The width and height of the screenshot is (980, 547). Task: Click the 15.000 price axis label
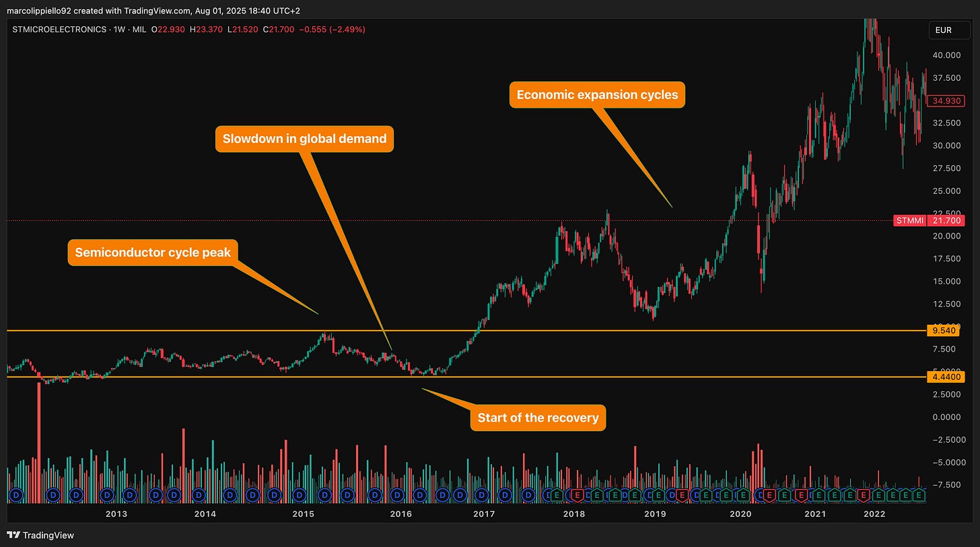(x=946, y=282)
